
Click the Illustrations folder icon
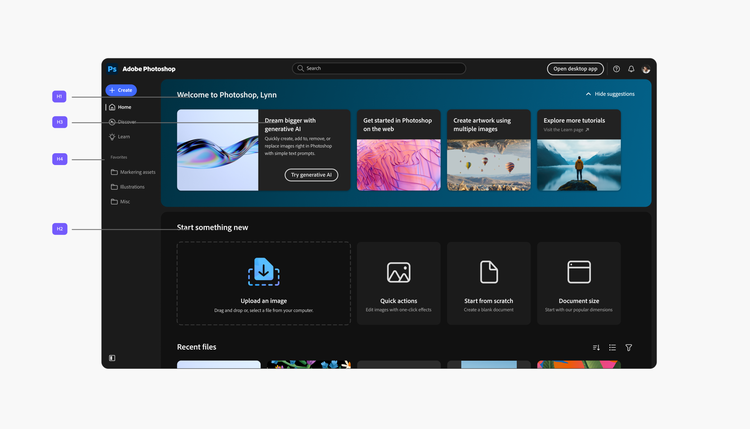114,187
